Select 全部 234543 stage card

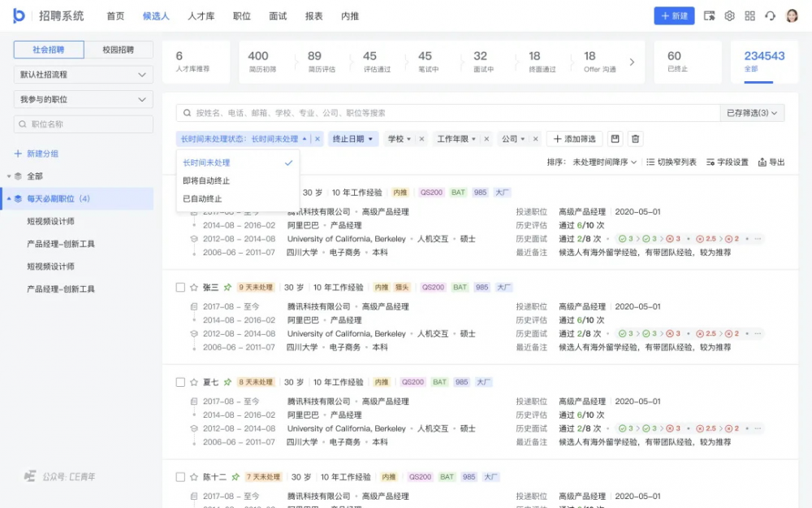tap(764, 63)
